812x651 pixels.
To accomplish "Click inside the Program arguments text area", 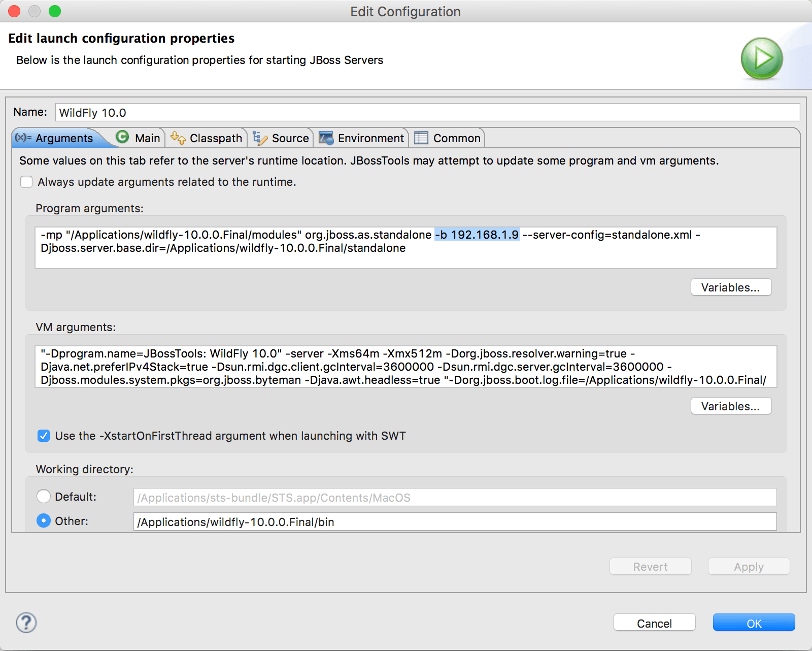I will [x=406, y=248].
